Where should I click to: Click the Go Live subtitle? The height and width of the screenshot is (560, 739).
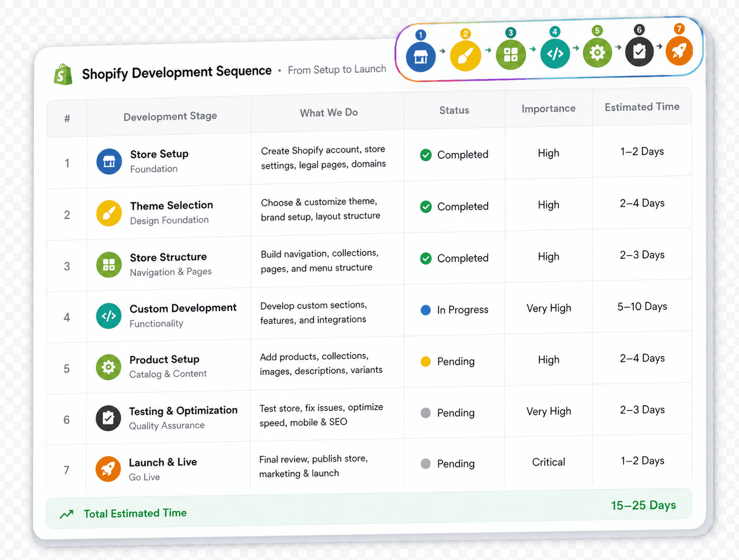point(144,477)
